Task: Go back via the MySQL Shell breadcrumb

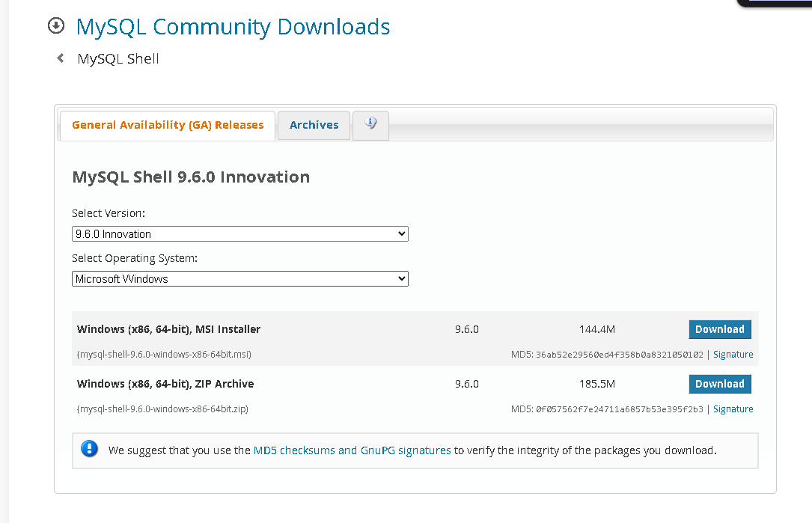Action: (118, 59)
